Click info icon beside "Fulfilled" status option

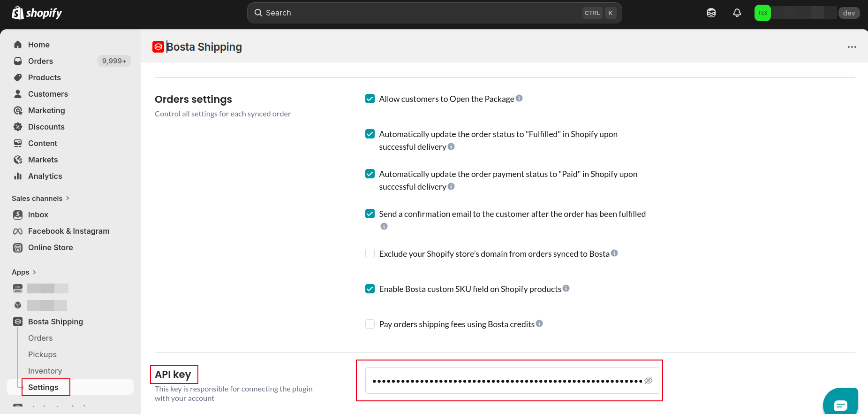451,146
